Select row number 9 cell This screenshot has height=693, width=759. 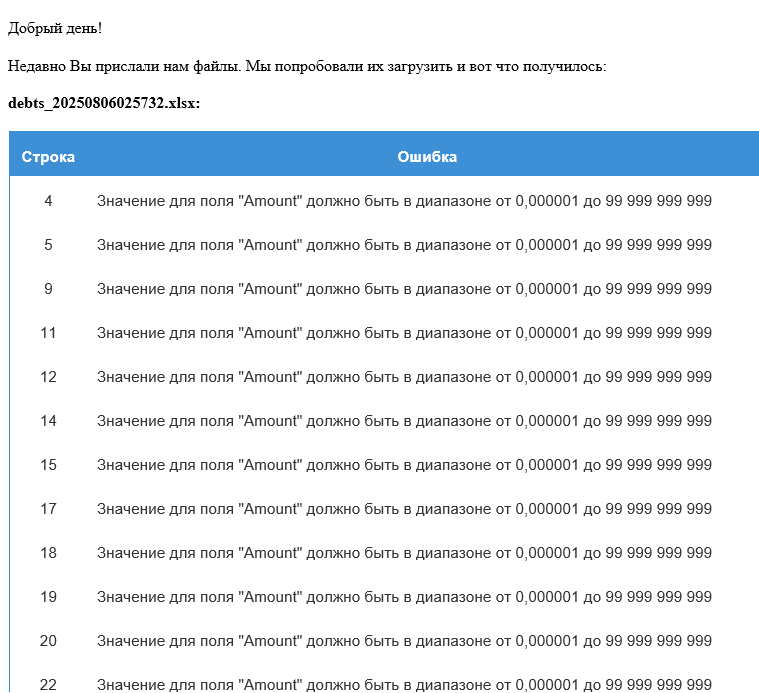[x=48, y=289]
